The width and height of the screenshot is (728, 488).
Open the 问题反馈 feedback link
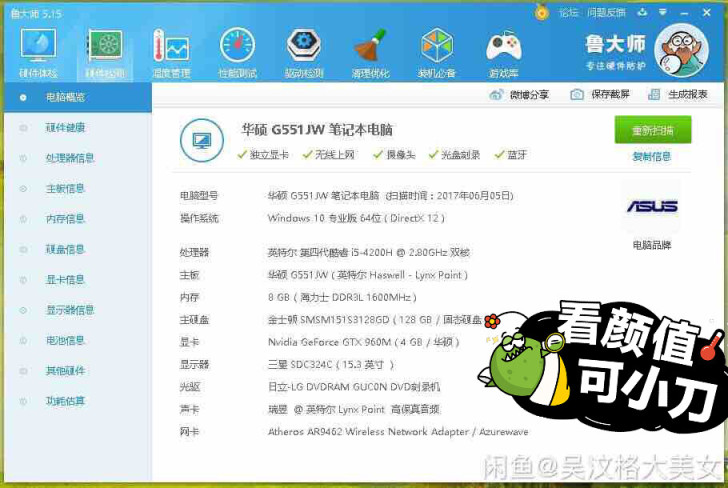pyautogui.click(x=606, y=13)
